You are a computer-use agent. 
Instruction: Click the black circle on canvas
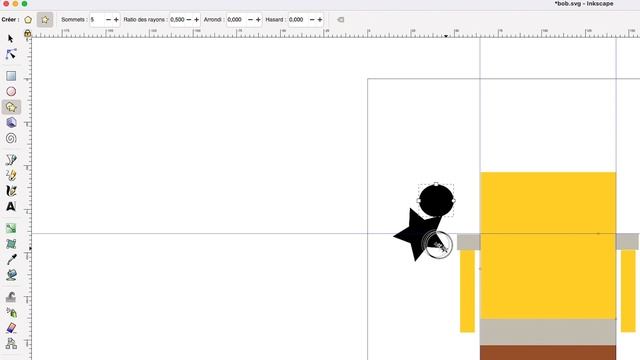(436, 200)
